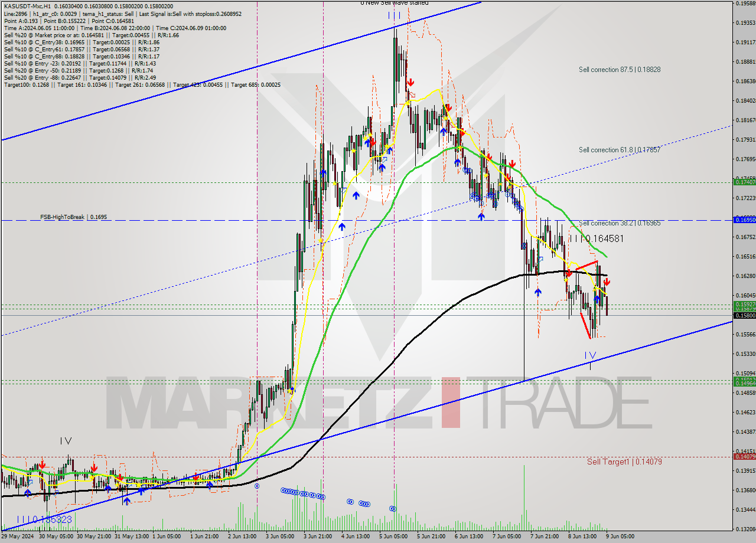Click the 'FSB-HighToBreak | 0.1695' label
The width and height of the screenshot is (756, 543).
point(73,217)
